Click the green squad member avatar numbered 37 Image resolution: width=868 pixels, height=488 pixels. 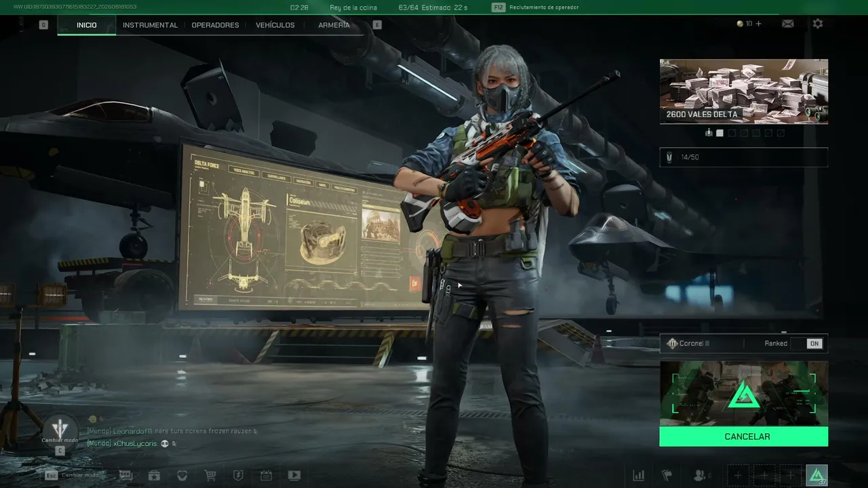pos(817,475)
